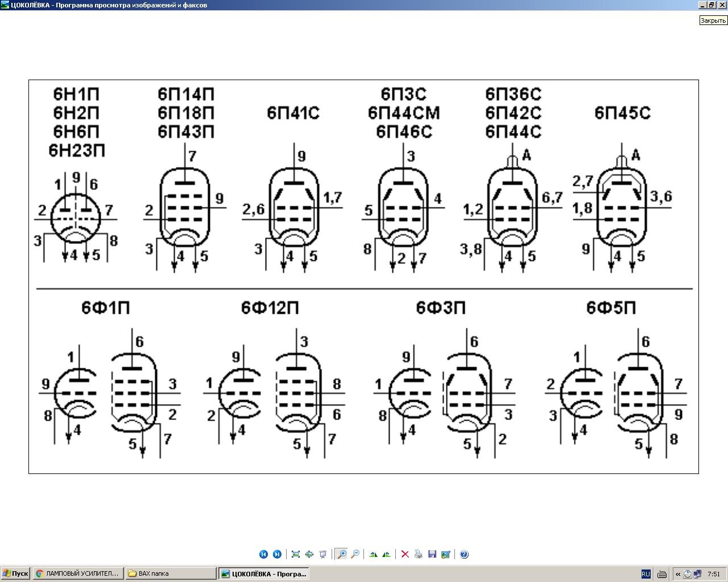The image size is (728, 582).
Task: Open the Пуск start menu
Action: [15, 573]
